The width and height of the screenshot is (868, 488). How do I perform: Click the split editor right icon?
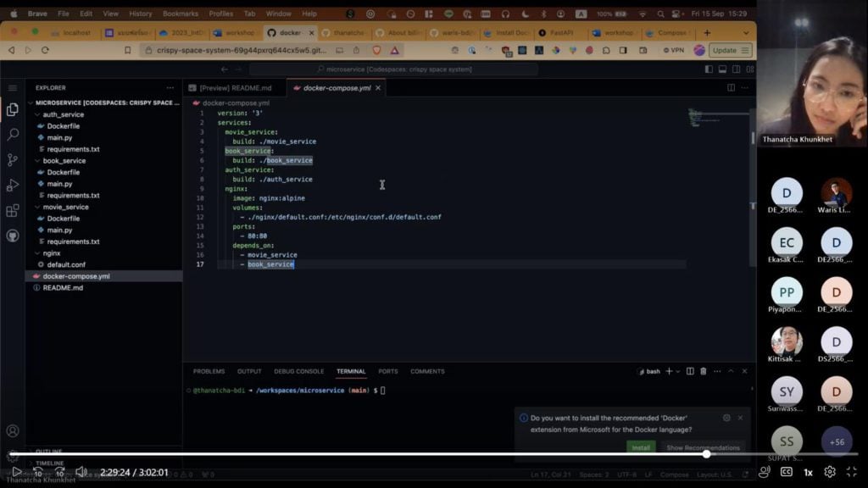pos(731,87)
